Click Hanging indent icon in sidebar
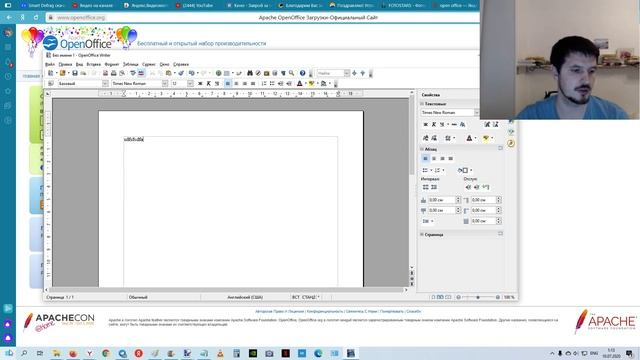 pyautogui.click(x=486, y=187)
